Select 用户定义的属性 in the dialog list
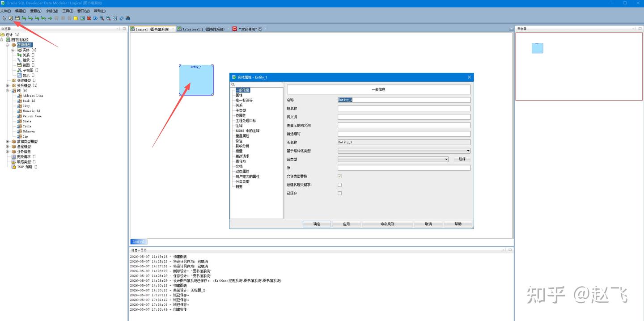Viewport: 644px width, 321px height. point(247,177)
